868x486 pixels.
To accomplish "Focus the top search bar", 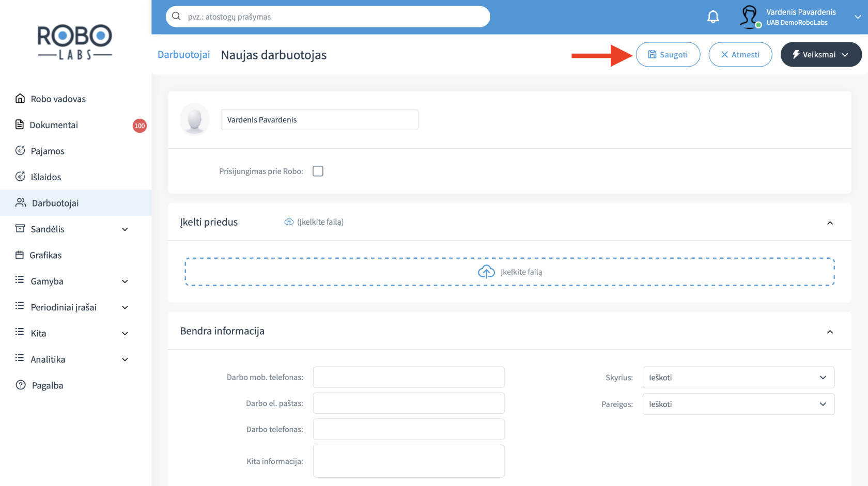I will tap(328, 17).
